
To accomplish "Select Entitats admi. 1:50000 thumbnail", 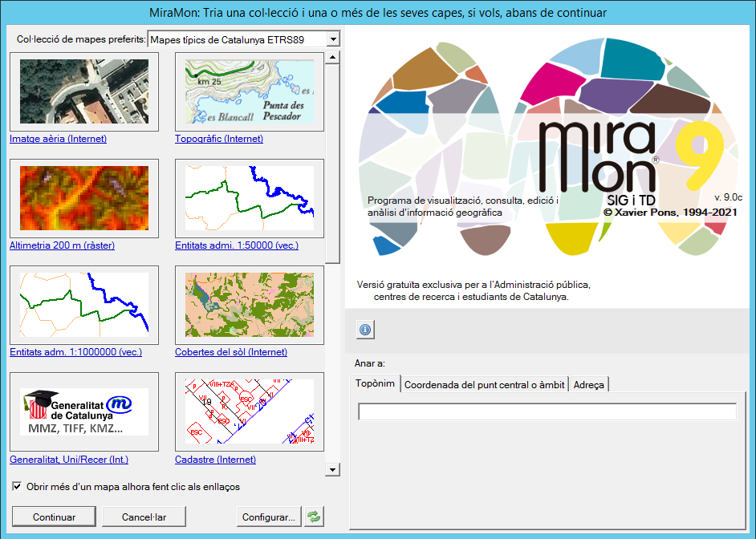I will coord(250,198).
